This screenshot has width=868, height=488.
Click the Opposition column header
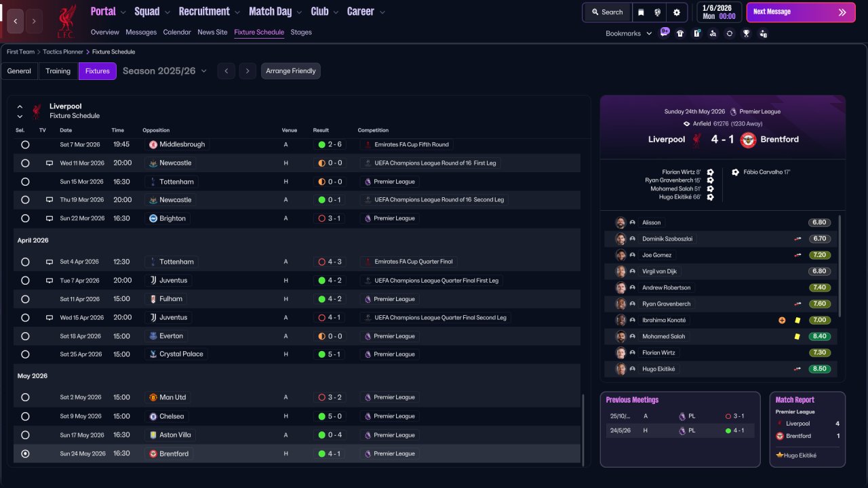tap(156, 130)
